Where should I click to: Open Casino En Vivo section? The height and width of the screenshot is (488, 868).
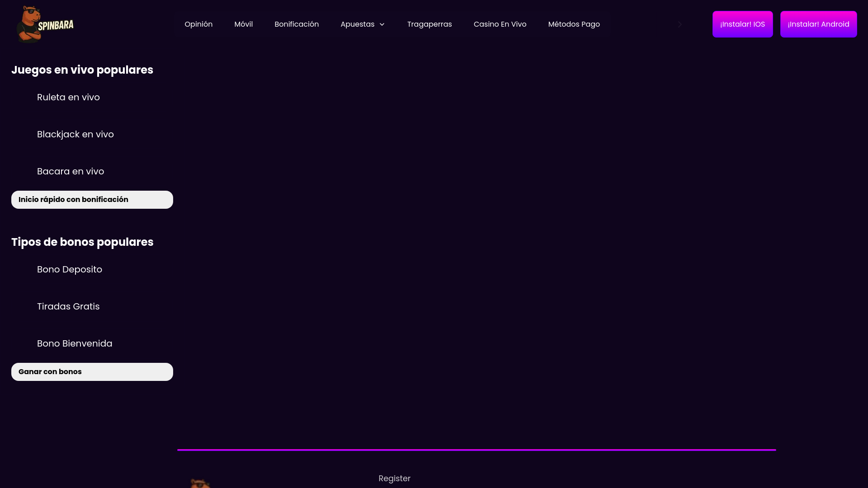click(500, 24)
